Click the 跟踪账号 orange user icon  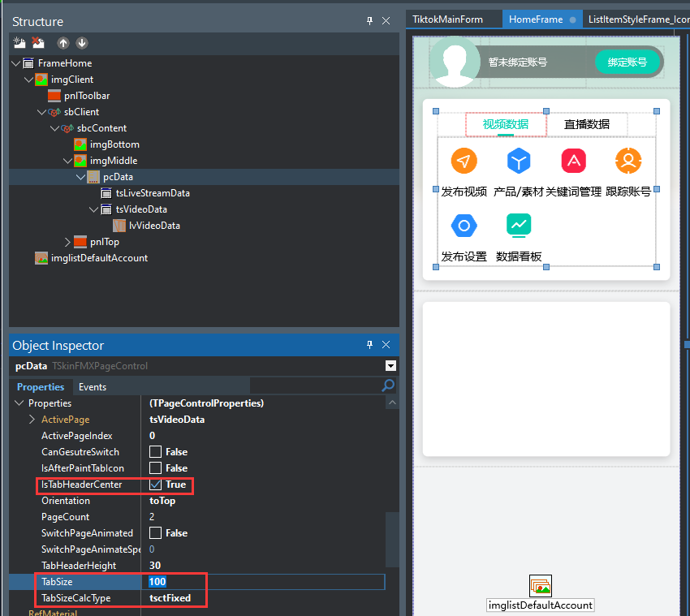click(x=628, y=161)
